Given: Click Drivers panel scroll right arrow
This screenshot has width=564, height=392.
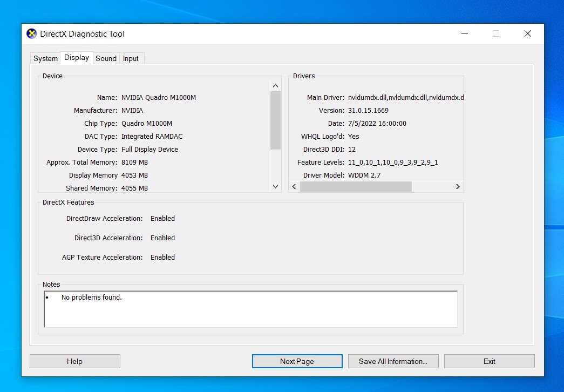Looking at the screenshot, I should click(458, 186).
